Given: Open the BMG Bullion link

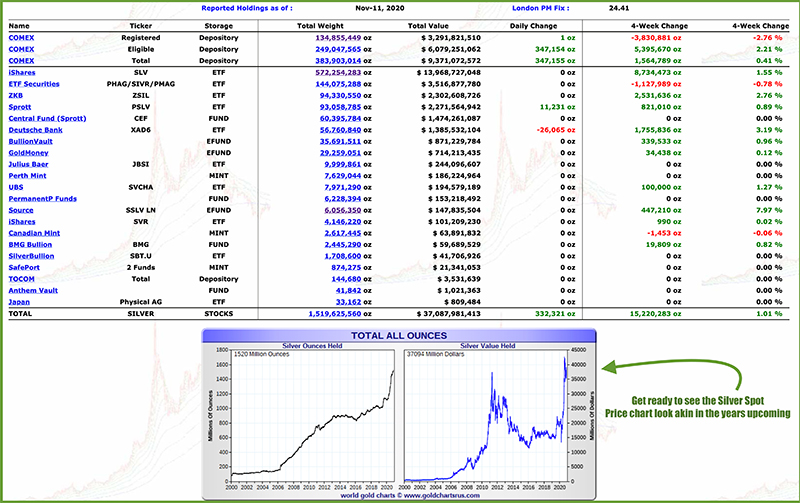Looking at the screenshot, I should [x=30, y=245].
